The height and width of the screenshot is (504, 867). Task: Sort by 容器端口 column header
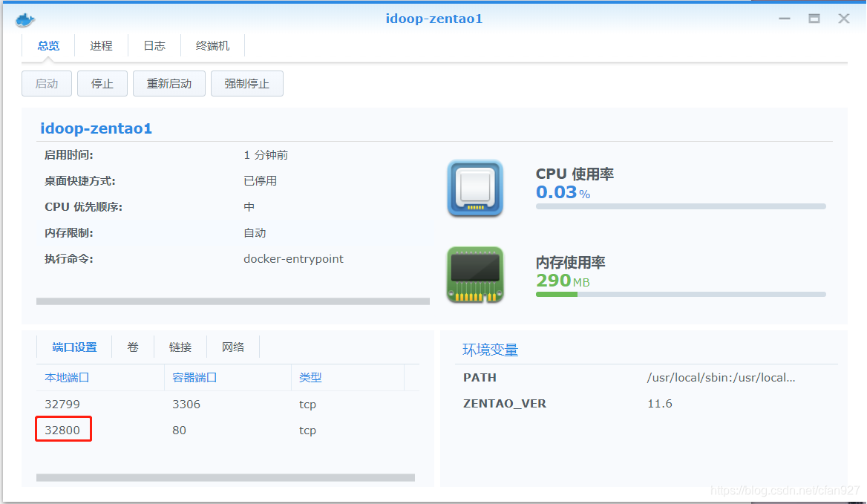pos(228,378)
